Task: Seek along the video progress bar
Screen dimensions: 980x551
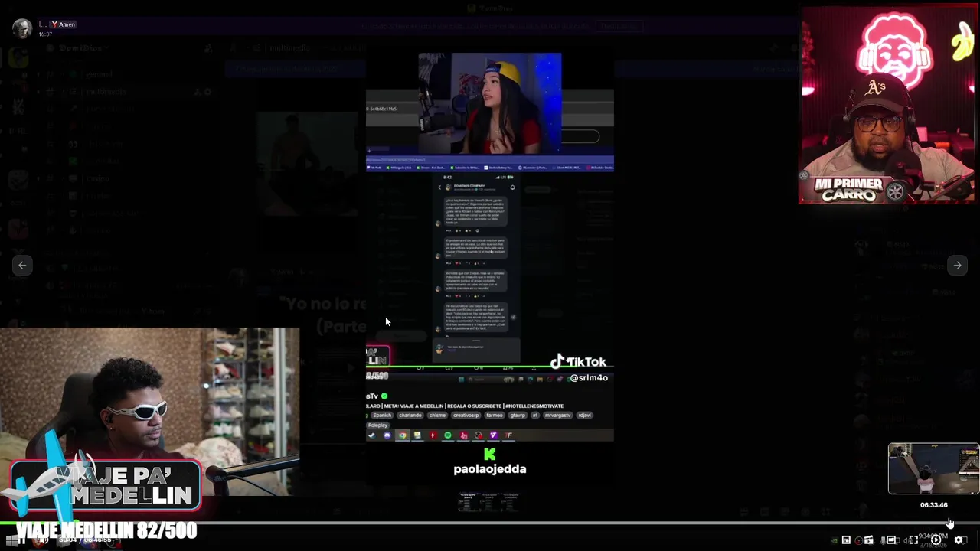Action: coord(490,523)
